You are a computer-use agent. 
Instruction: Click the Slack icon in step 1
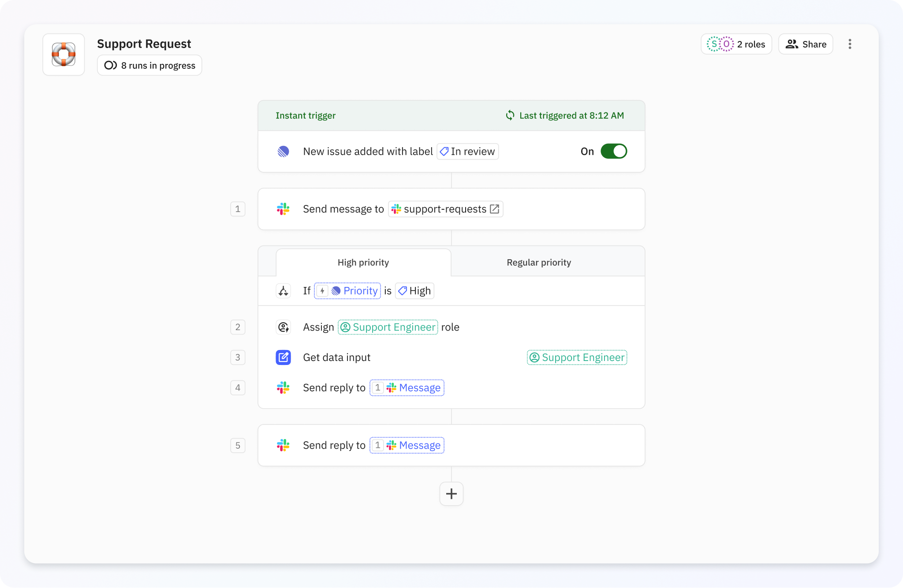(283, 209)
